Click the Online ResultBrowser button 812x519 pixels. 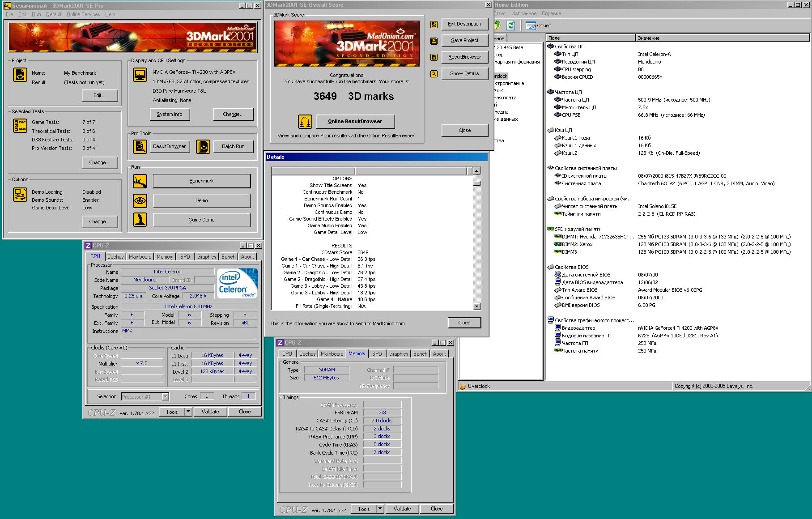click(355, 121)
